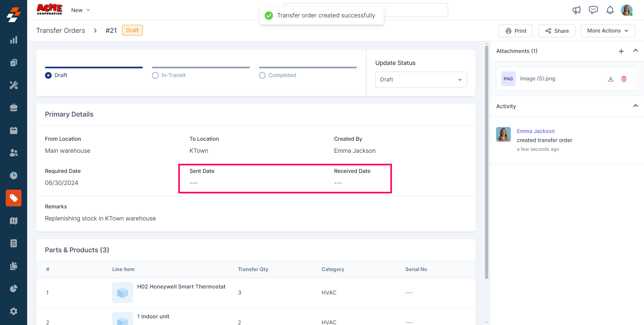This screenshot has width=644, height=325.
Task: Expand the More Actions menu
Action: 608,31
